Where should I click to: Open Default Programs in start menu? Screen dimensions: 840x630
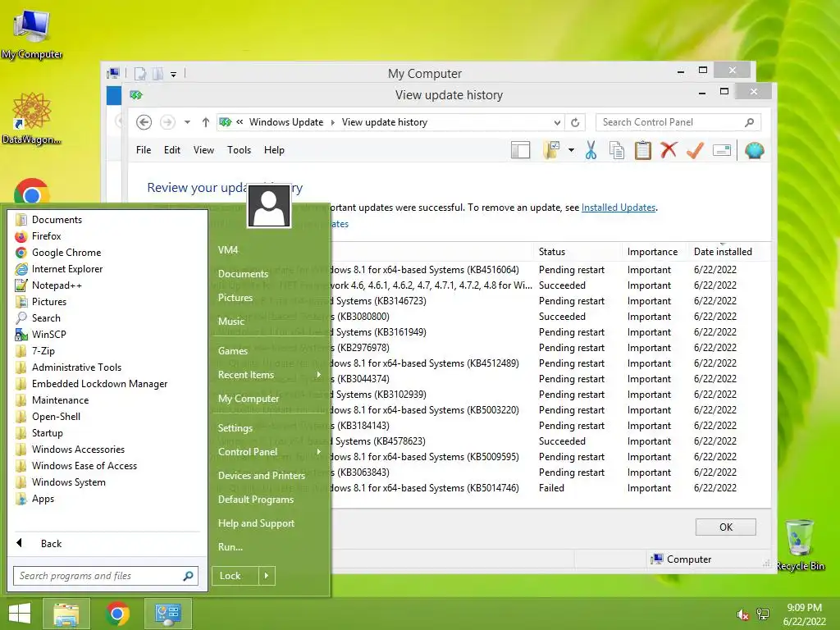[256, 500]
